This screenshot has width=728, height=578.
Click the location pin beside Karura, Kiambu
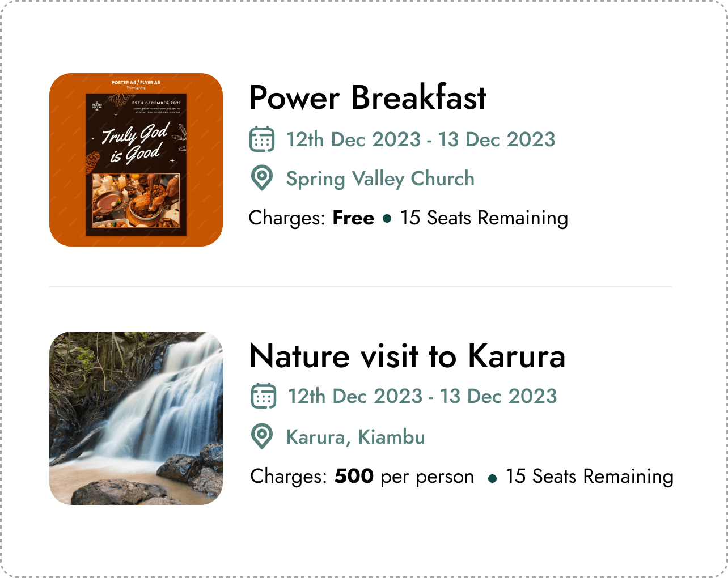(261, 437)
